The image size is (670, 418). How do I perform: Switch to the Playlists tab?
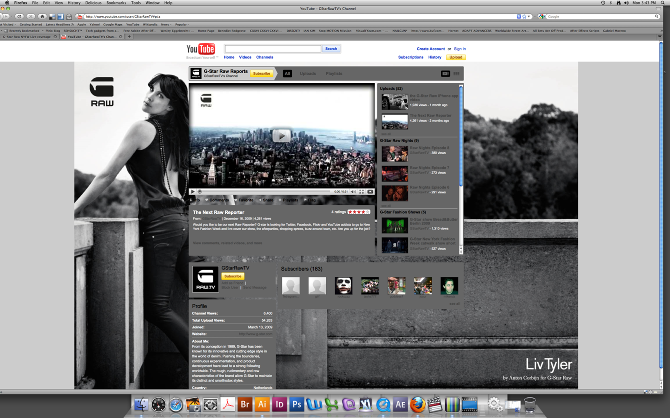click(x=334, y=74)
